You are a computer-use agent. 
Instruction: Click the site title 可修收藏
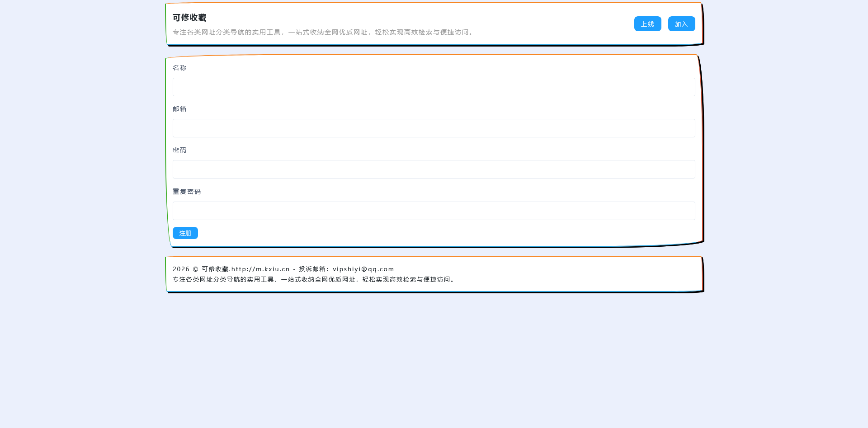189,18
